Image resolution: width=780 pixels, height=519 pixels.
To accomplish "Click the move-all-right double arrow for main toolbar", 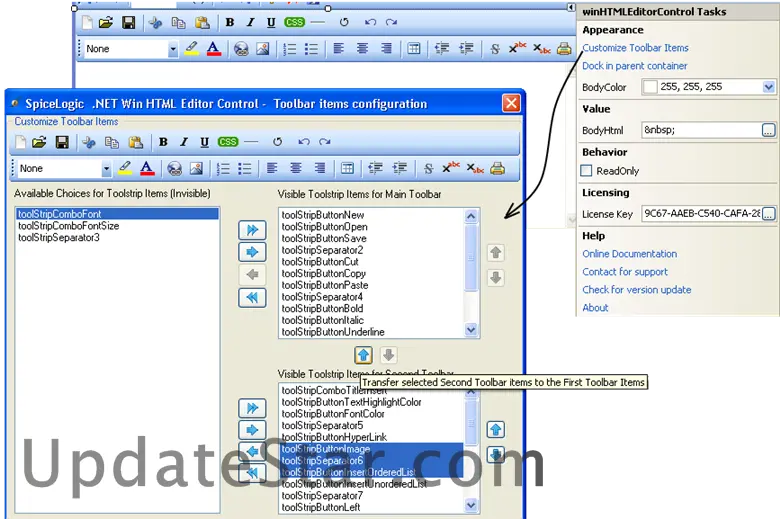I will pos(252,230).
